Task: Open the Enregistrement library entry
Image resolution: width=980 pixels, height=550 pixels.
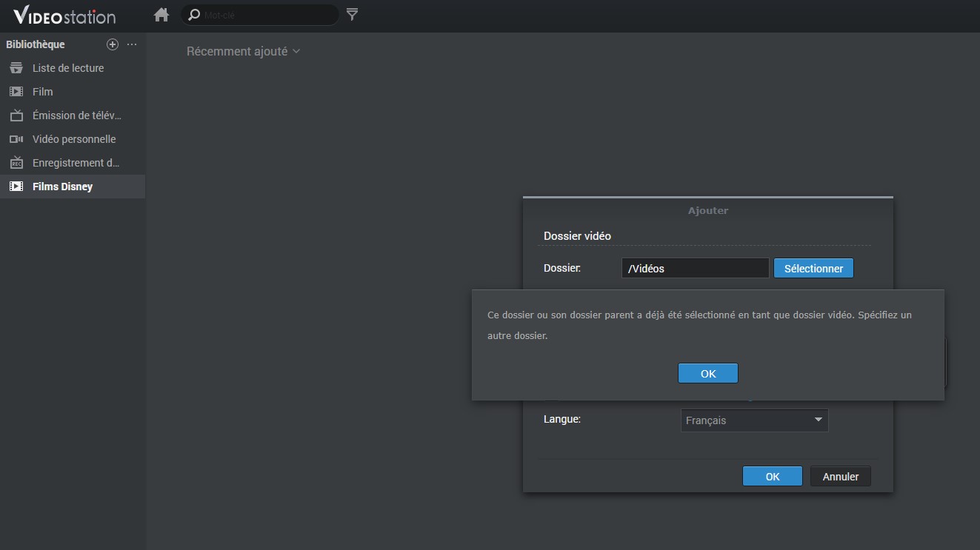Action: 76,163
